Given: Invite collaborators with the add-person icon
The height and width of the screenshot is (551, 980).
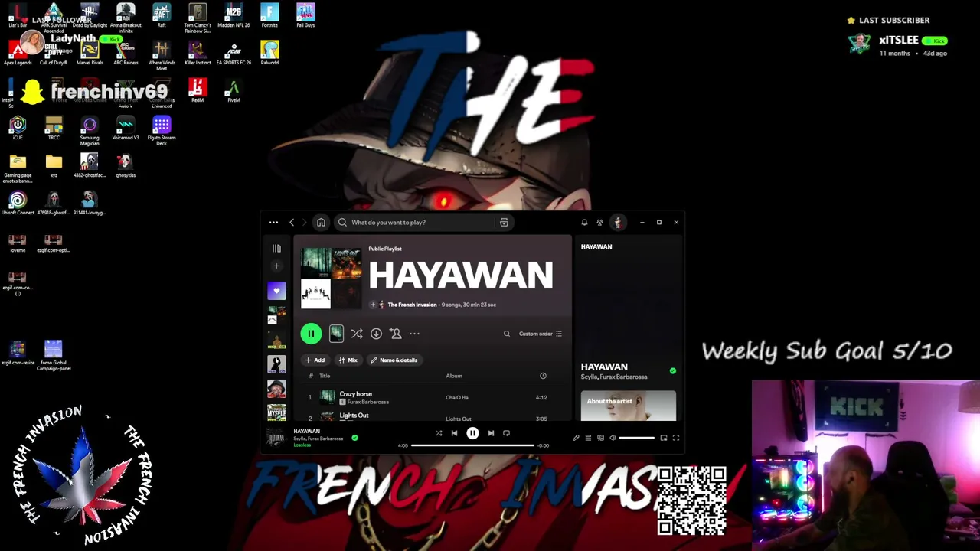Looking at the screenshot, I should (395, 334).
